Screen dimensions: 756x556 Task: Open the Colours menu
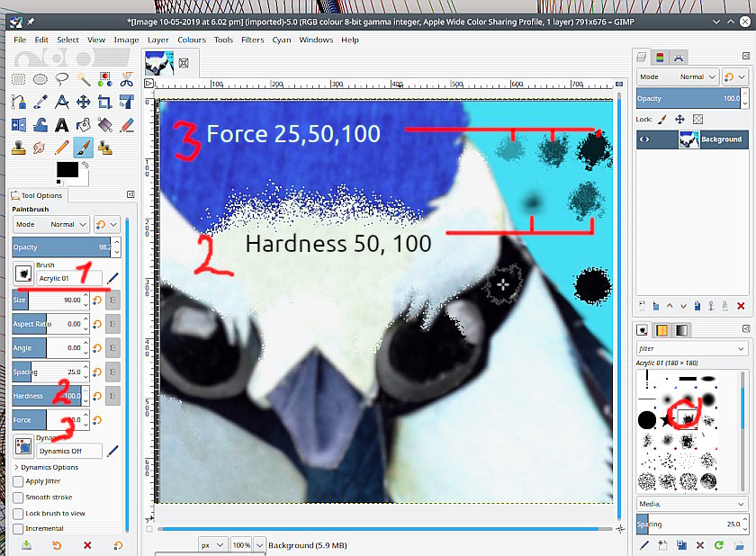pos(192,40)
